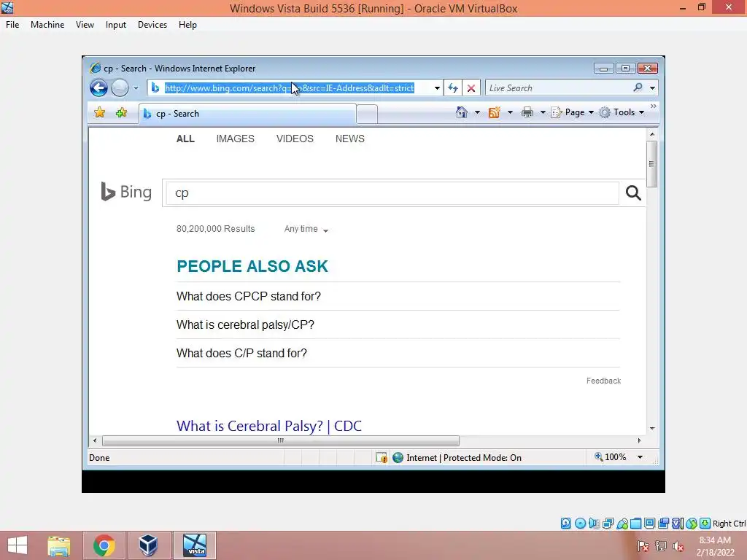Click the 'Internet | Protected Mode: On' zone text

[x=463, y=458]
